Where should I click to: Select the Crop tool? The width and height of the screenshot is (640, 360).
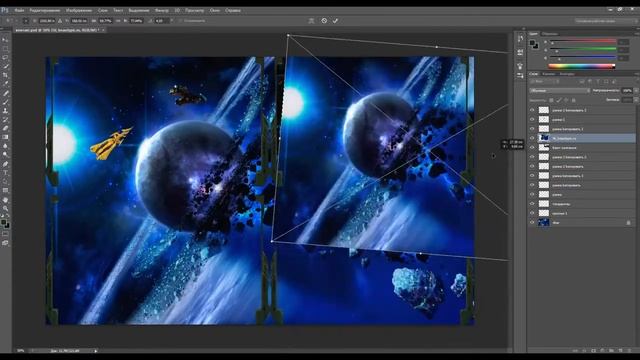[x=5, y=75]
